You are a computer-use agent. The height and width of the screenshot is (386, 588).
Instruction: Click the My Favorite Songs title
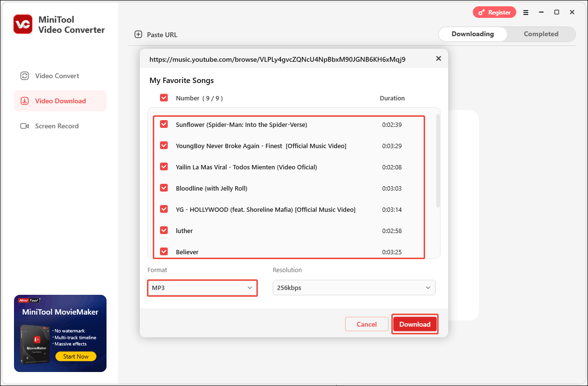[182, 81]
